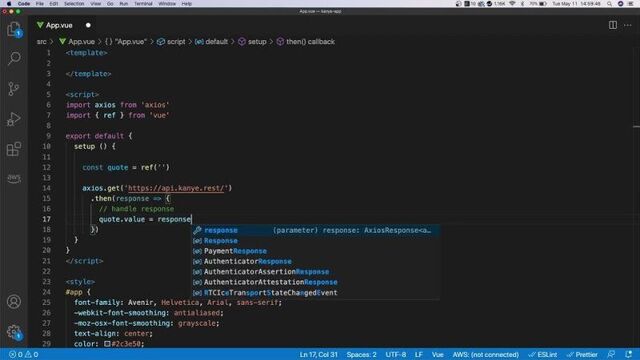Open the Extensions view

[14, 149]
